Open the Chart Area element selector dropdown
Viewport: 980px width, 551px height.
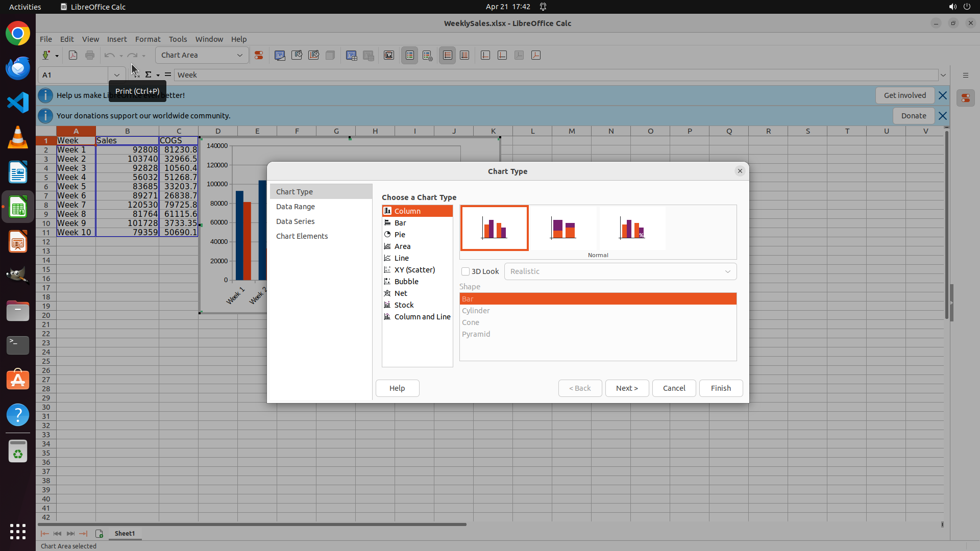point(239,55)
